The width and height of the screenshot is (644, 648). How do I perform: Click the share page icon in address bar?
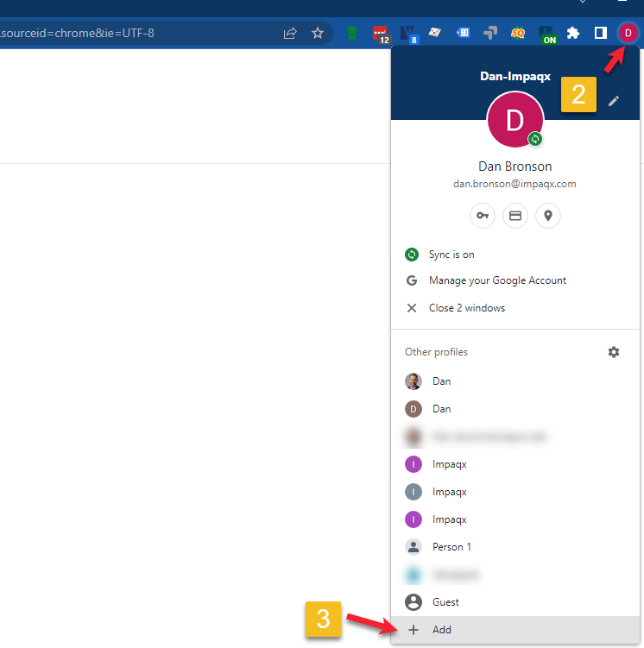point(290,34)
